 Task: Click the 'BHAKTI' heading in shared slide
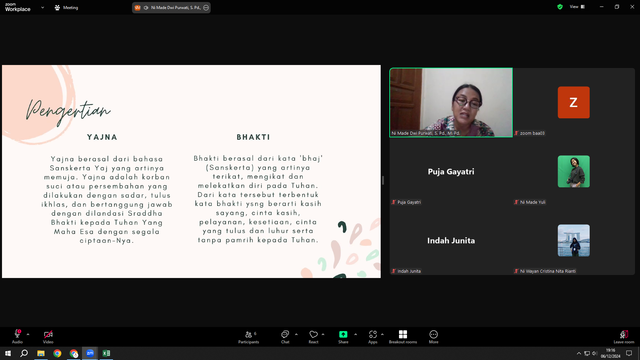pyautogui.click(x=253, y=137)
